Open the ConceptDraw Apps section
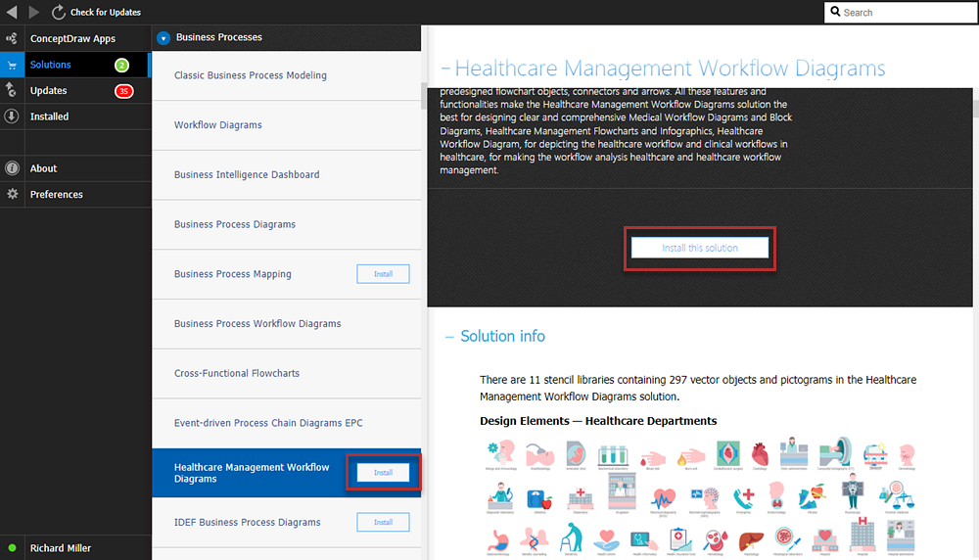 pos(75,39)
